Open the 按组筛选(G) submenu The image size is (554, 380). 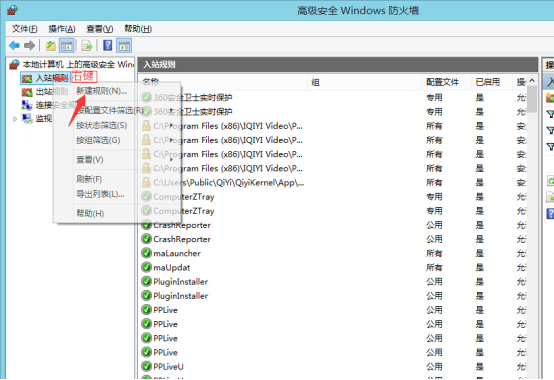tap(98, 140)
